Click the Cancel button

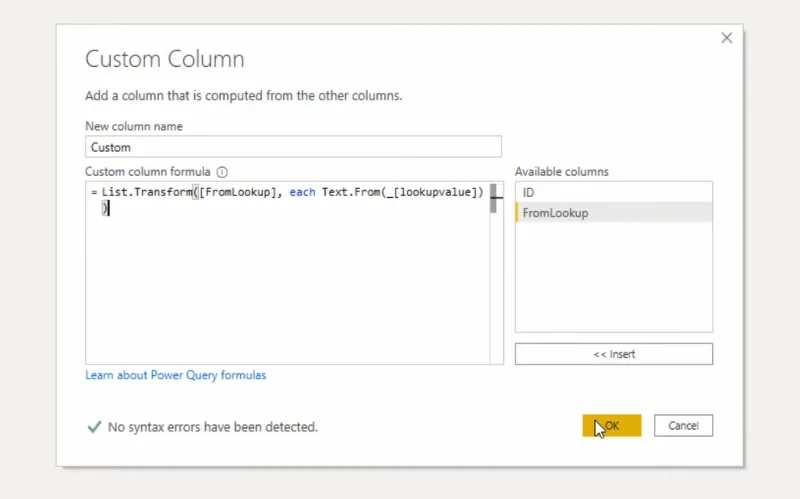683,426
